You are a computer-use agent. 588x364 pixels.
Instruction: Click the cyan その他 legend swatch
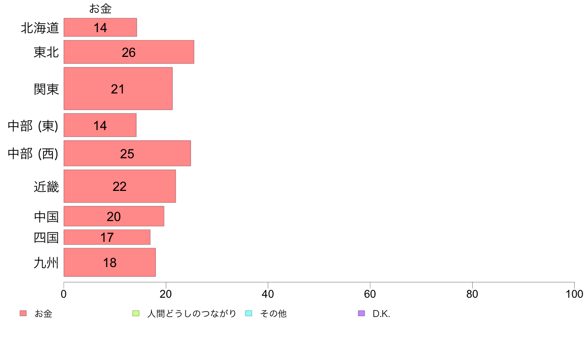coord(248,314)
